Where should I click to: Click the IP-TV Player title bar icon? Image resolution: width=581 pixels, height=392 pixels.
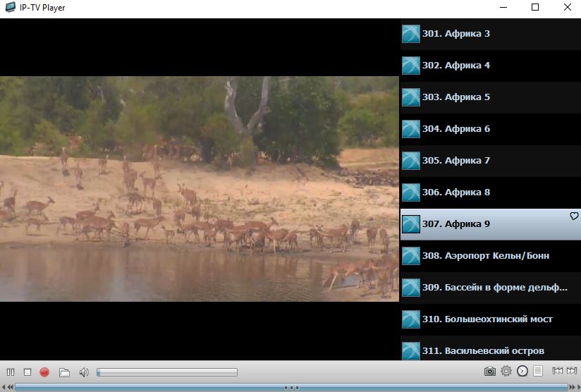(x=11, y=7)
